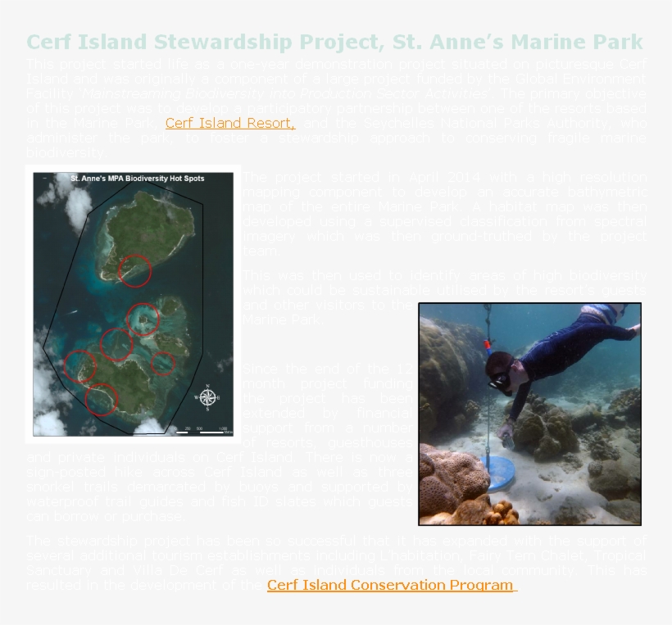Select the North label on the compass
Screen dimensions: 672x625
(x=207, y=386)
